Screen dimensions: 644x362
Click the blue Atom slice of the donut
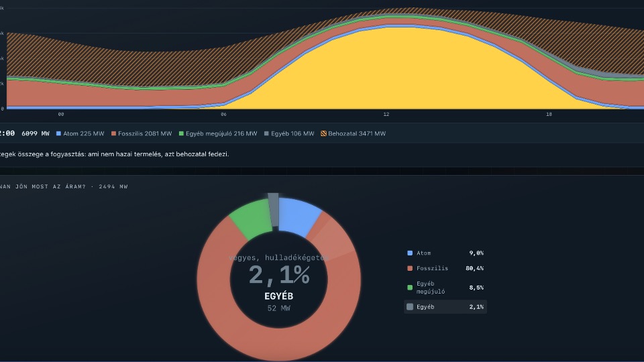point(298,215)
